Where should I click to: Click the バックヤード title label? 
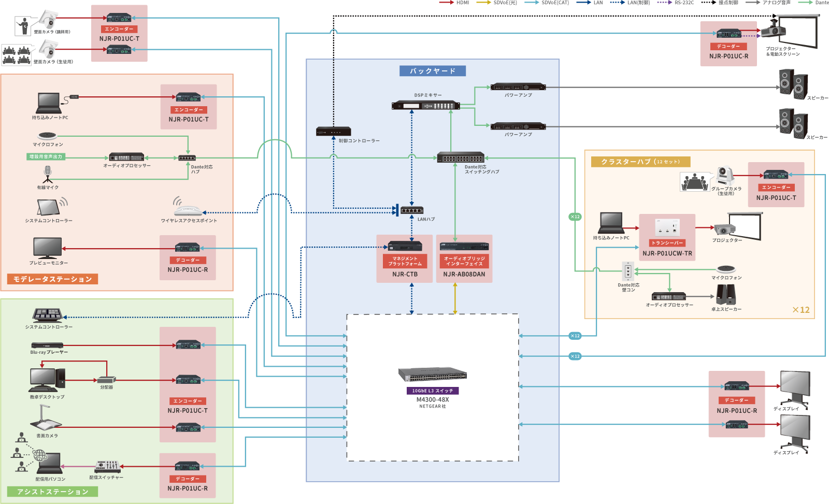[x=433, y=71]
